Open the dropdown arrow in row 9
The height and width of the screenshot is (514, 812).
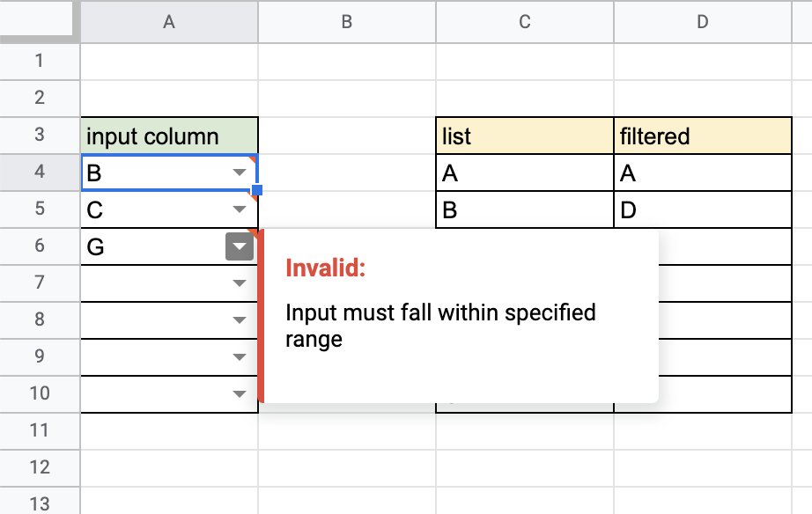(240, 357)
